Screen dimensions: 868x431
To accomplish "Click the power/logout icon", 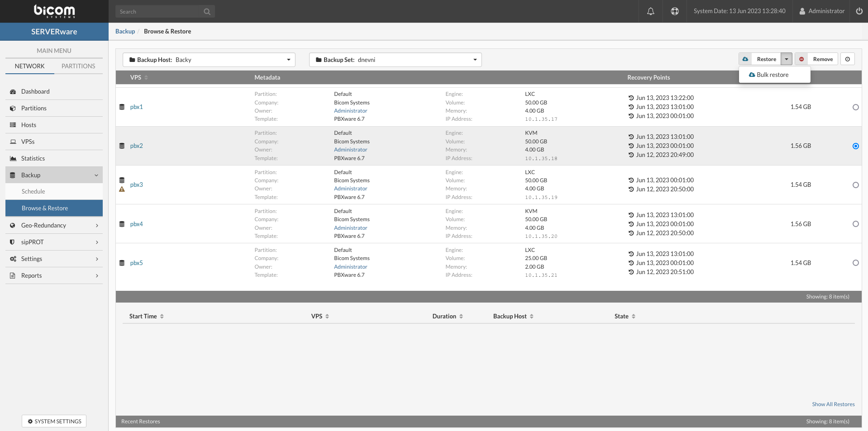I will click(x=859, y=11).
